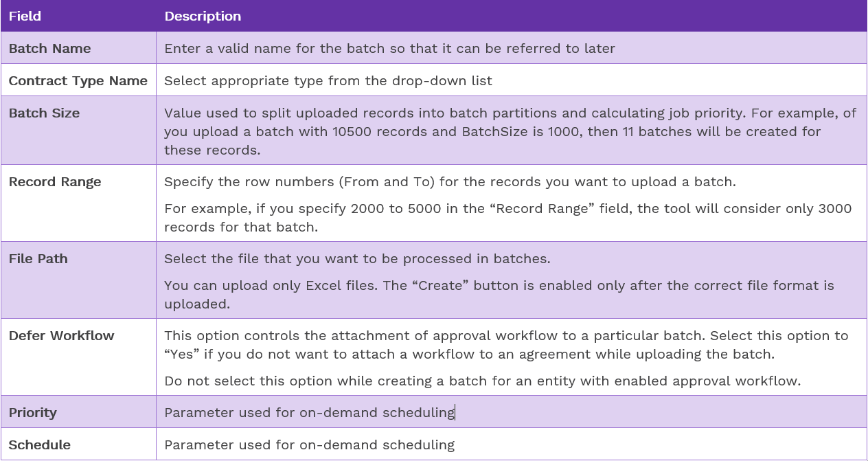Click the Priority row's description text
The image size is (868, 461).
click(x=309, y=412)
